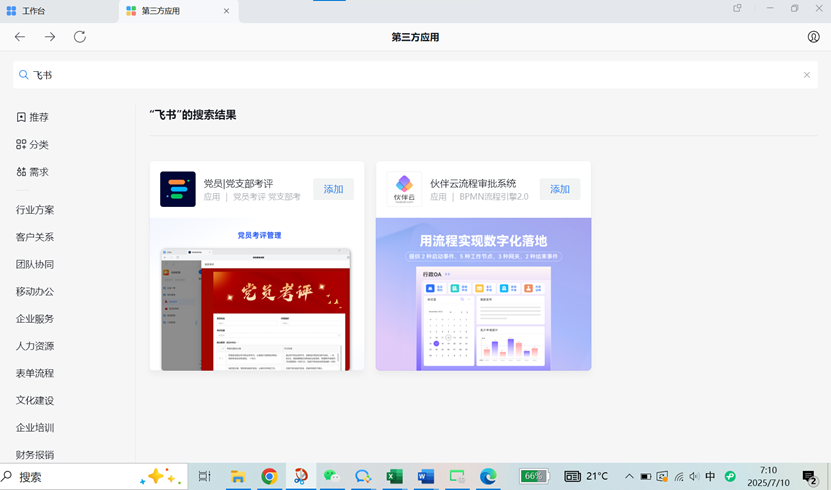Open the user profile icon

[814, 37]
